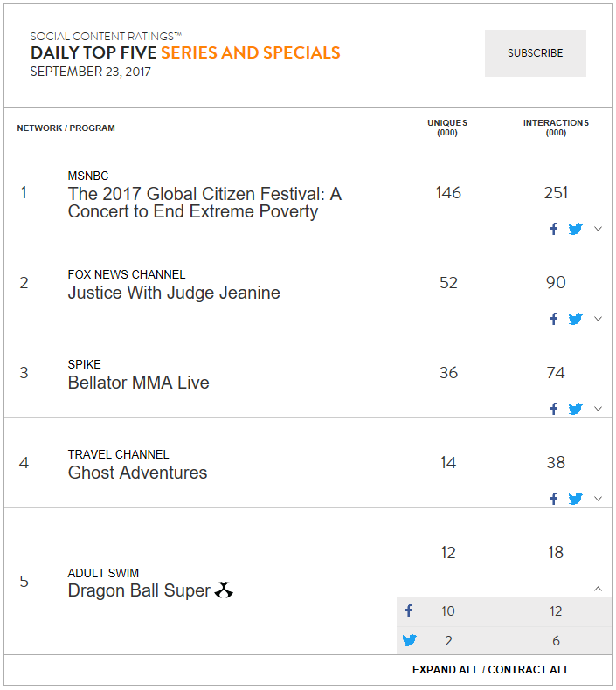Click Twitter icon in Dragon Ball Super breakdown
616x690 pixels.
[409, 640]
